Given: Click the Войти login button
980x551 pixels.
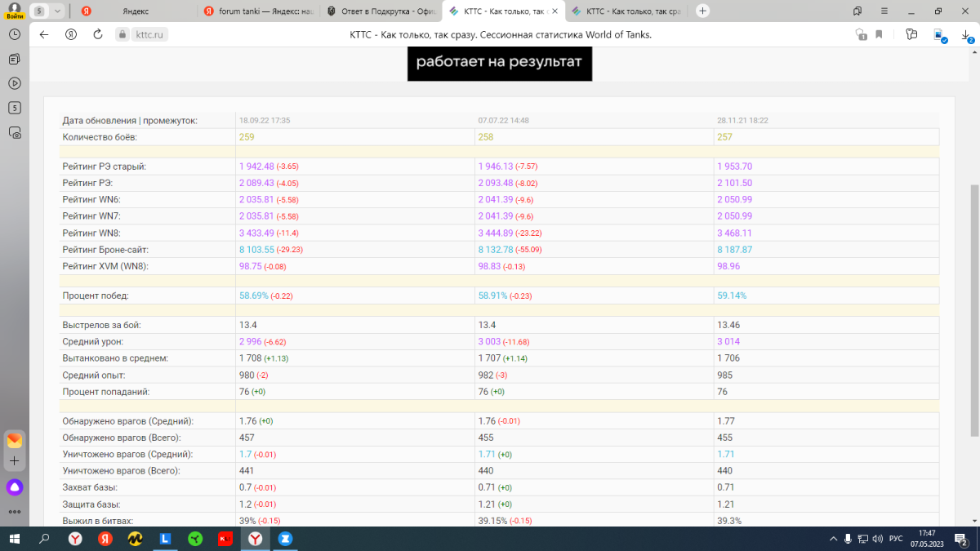Looking at the screenshot, I should pos(14,11).
